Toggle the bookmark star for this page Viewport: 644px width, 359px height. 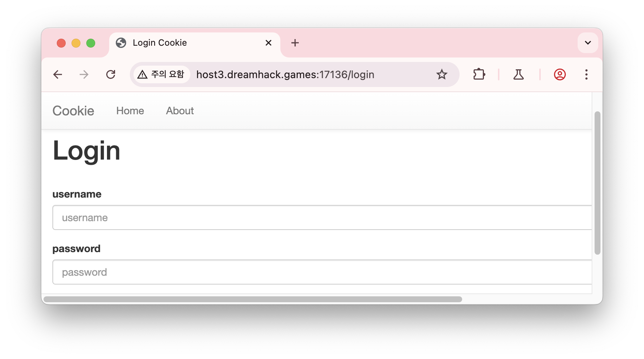coord(441,74)
